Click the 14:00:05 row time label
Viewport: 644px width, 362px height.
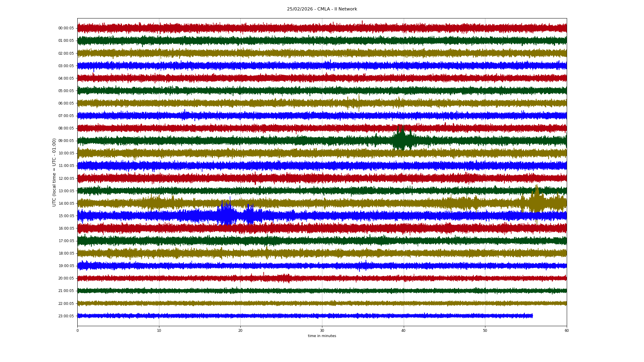pos(66,204)
